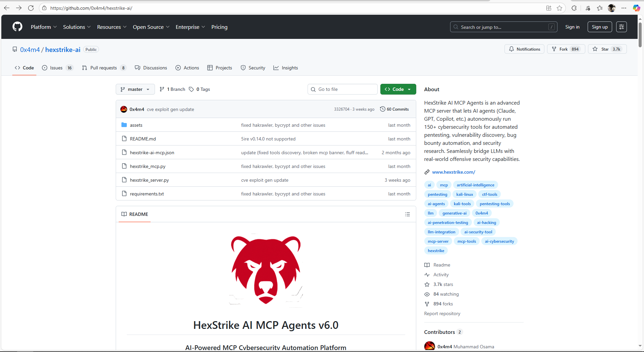644x352 pixels.
Task: Click the Copilot icon in browser toolbar
Action: point(636,8)
